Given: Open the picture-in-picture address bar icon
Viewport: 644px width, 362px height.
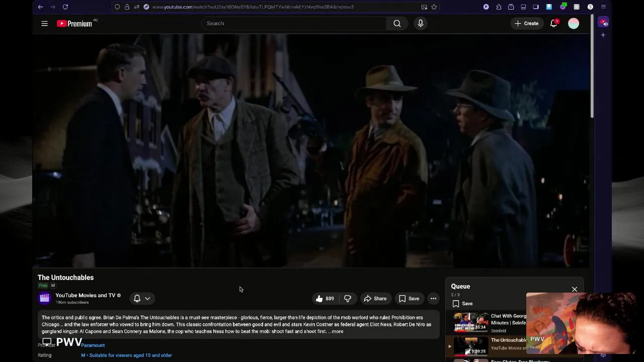Looking at the screenshot, I should 424,7.
